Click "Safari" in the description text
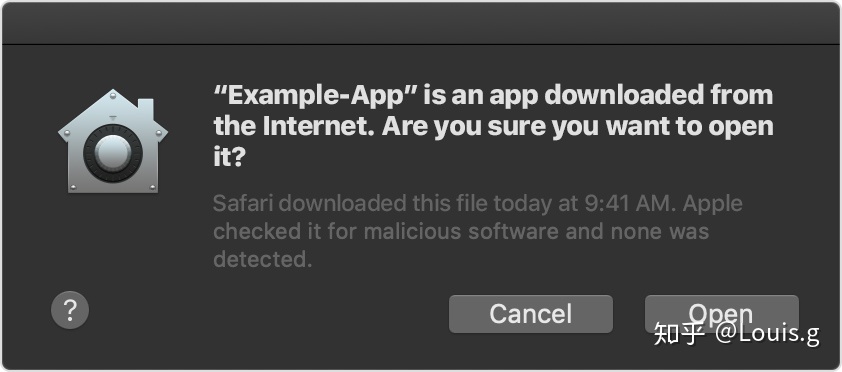 (243, 203)
